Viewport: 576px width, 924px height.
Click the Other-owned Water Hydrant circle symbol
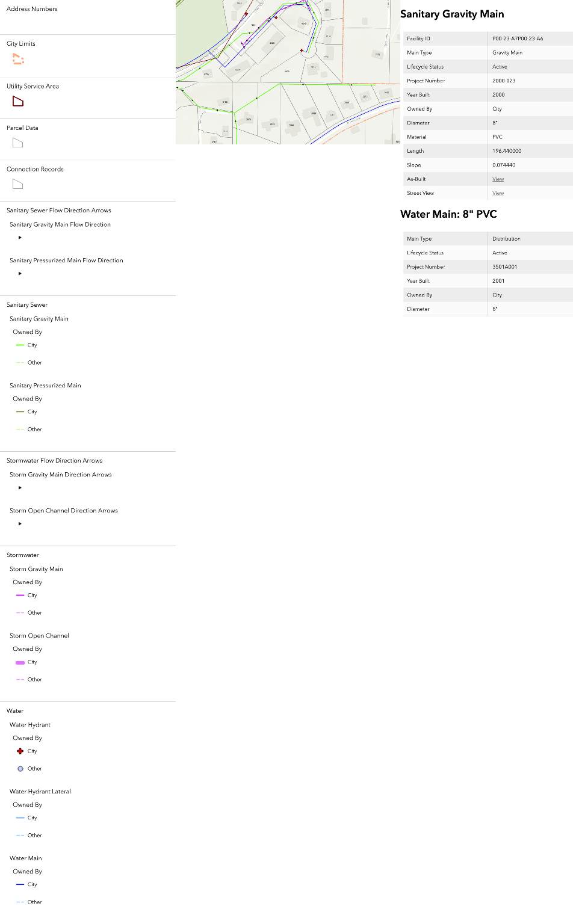[x=20, y=769]
